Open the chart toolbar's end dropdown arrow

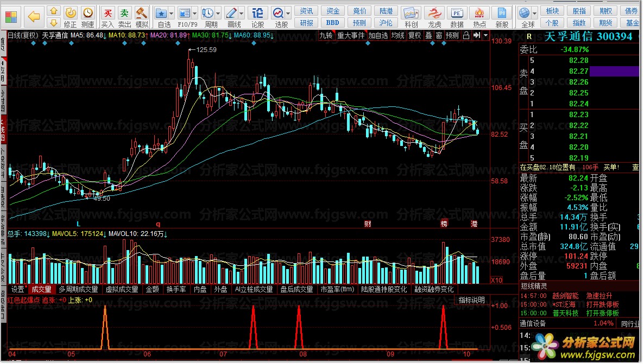pos(486,36)
